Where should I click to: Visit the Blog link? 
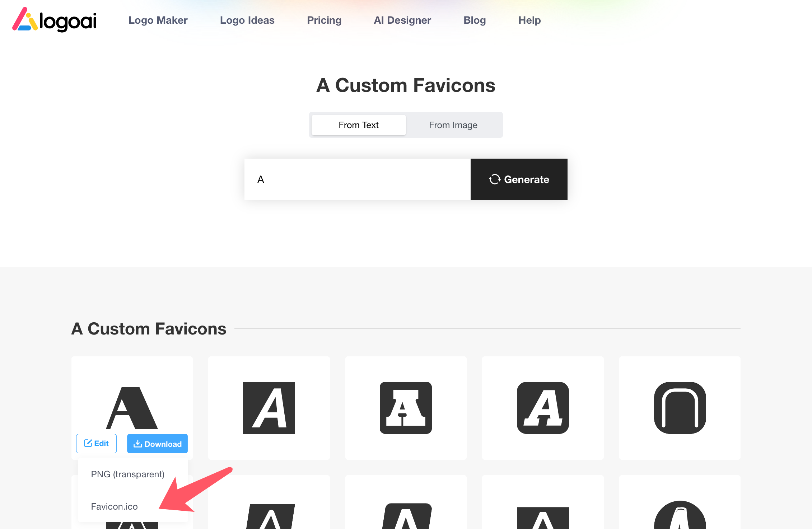coord(475,20)
